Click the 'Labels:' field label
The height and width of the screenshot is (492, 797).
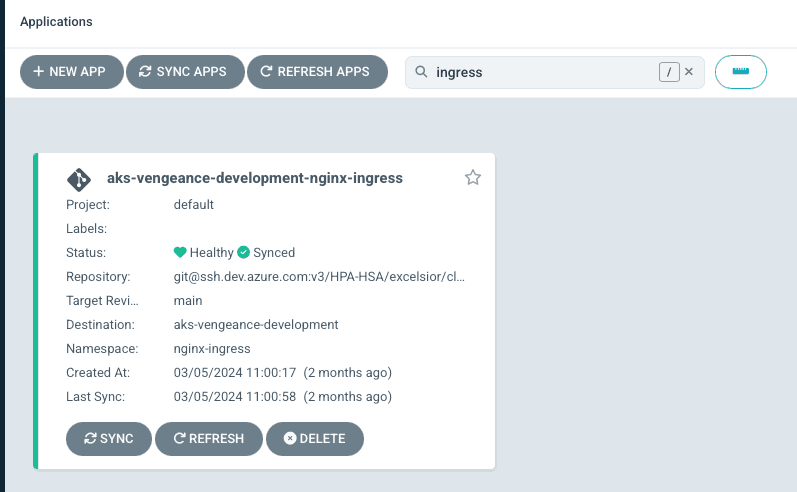[x=86, y=229]
